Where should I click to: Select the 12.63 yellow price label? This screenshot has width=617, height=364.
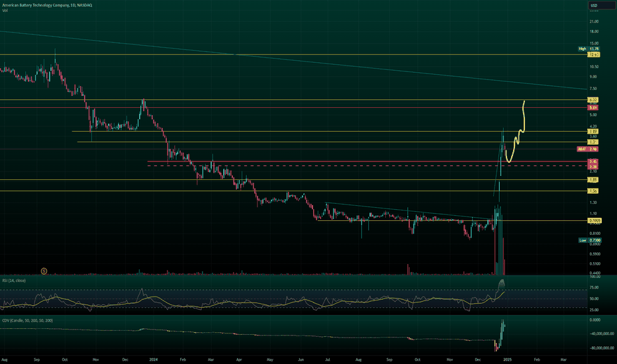pyautogui.click(x=593, y=54)
